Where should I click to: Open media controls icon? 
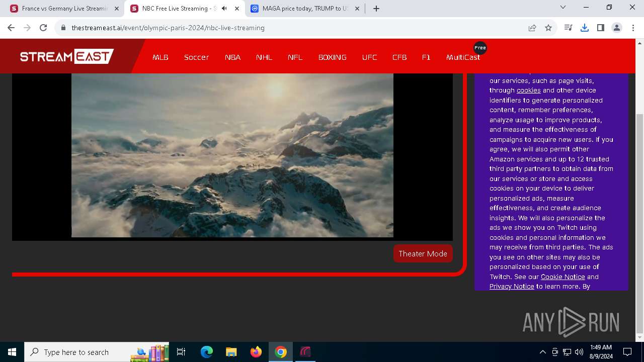coord(569,28)
